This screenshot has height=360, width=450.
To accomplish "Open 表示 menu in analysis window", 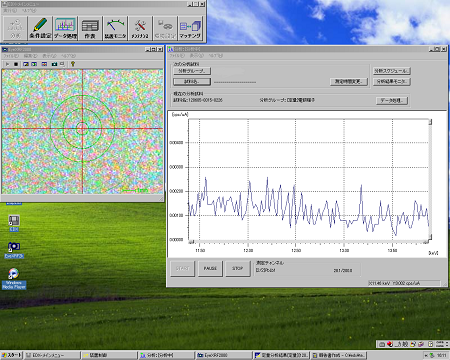I will [x=196, y=56].
